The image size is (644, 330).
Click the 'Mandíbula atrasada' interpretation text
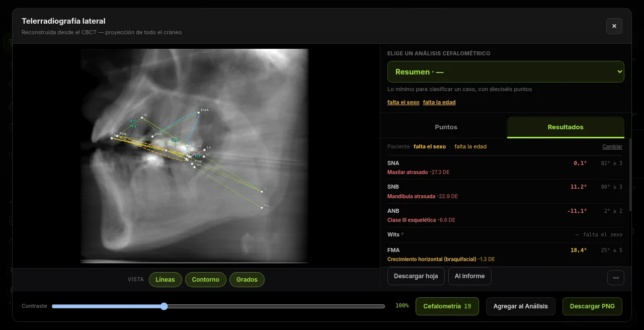[411, 196]
